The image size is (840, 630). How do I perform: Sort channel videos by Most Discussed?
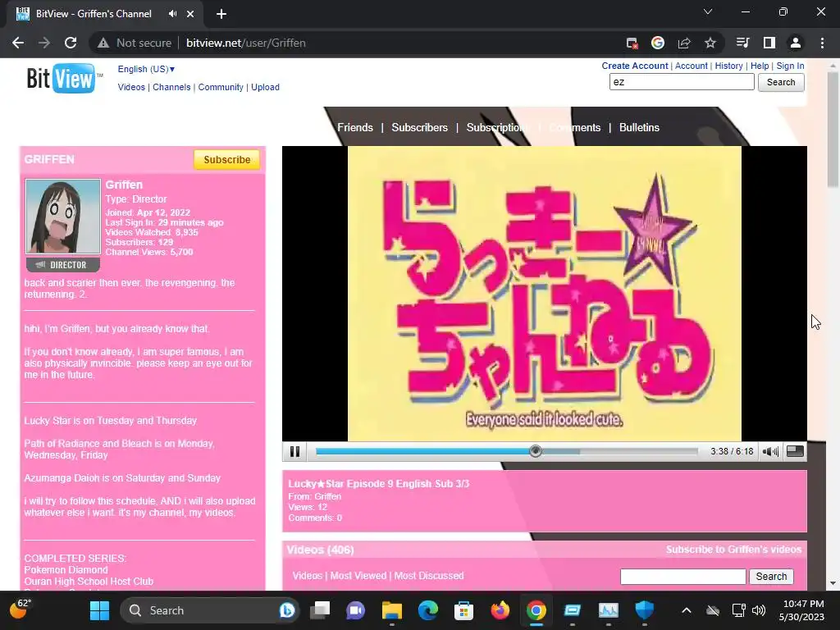(429, 576)
